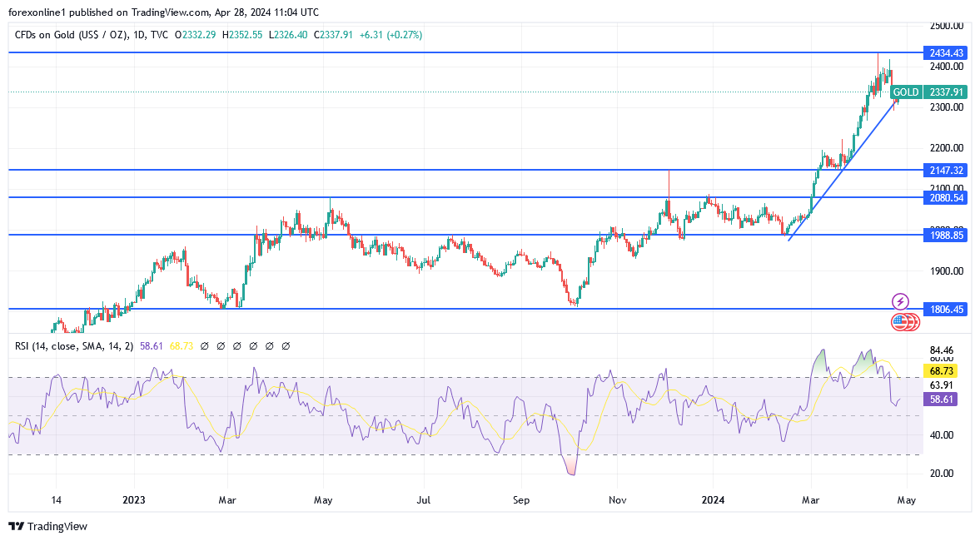Click the Nov label on time axis
This screenshot has height=541, width=980.
(618, 499)
